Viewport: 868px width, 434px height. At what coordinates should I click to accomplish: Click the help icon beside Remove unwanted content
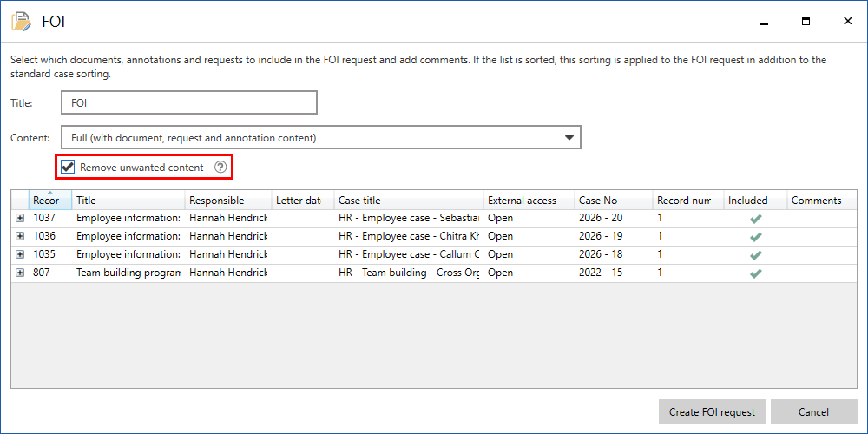pos(220,167)
